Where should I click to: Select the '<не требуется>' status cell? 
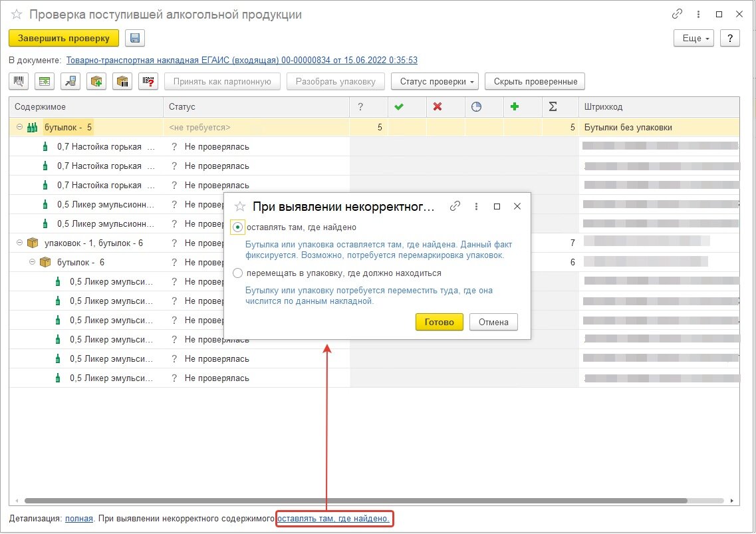click(x=256, y=128)
